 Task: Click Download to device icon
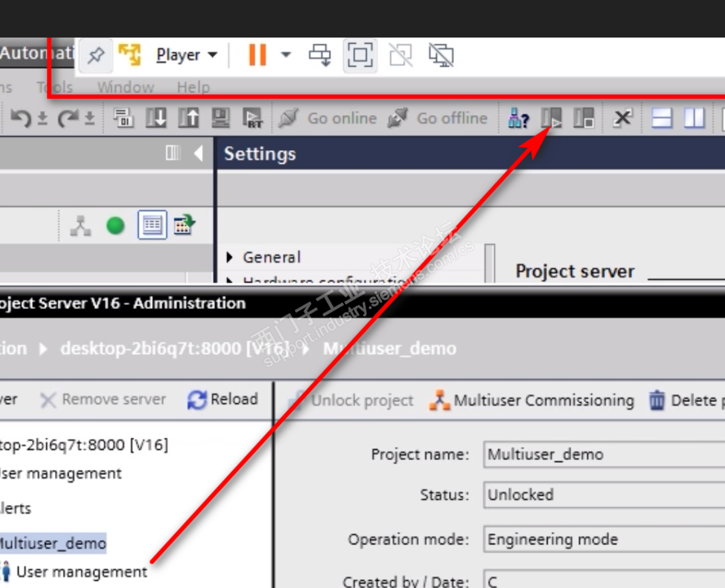[156, 118]
